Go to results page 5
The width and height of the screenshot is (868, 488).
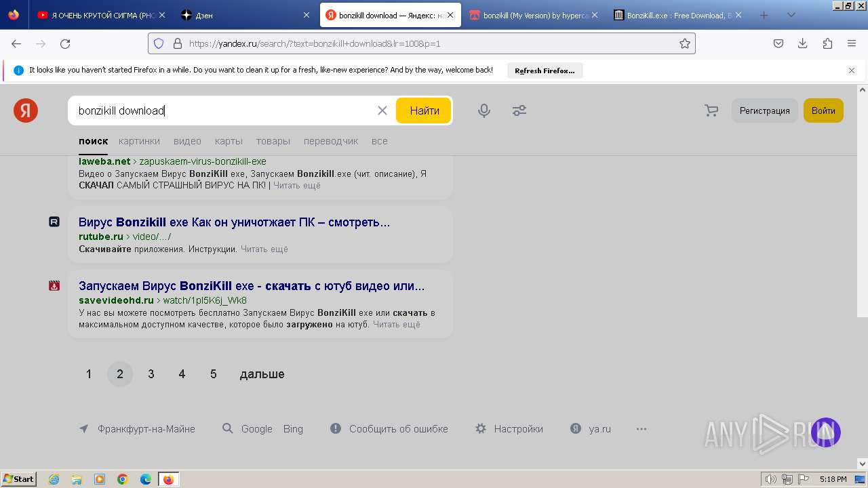coord(213,374)
